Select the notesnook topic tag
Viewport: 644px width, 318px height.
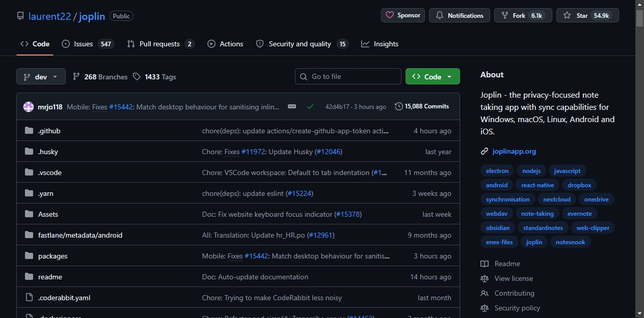pos(571,242)
